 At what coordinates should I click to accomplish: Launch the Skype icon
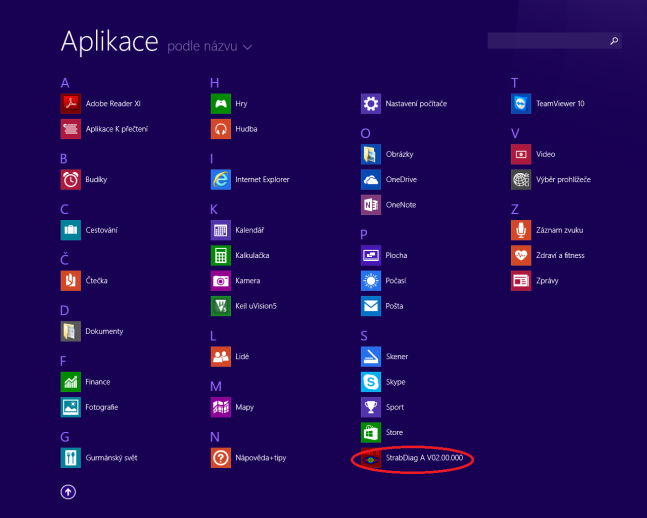point(371,382)
